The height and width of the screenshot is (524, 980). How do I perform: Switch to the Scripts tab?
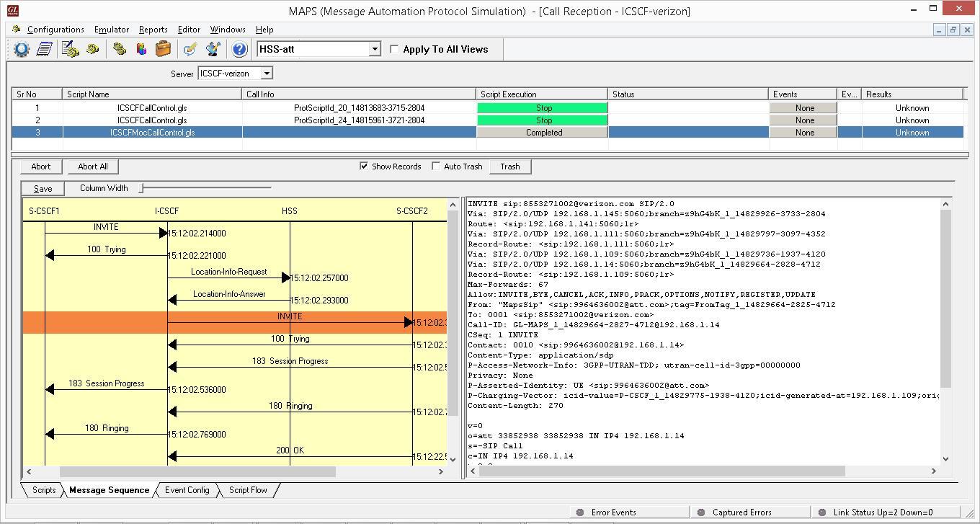point(43,490)
